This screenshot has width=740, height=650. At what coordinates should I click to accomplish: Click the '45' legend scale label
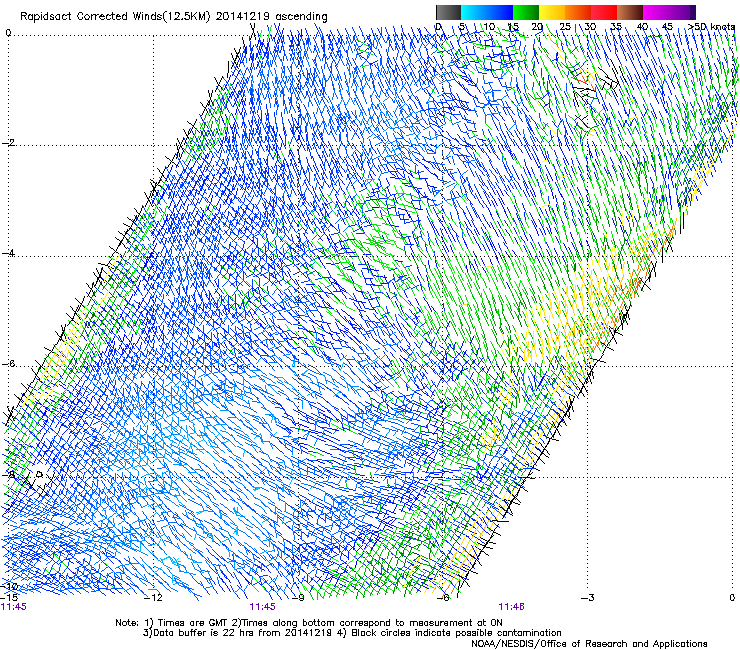point(667,27)
